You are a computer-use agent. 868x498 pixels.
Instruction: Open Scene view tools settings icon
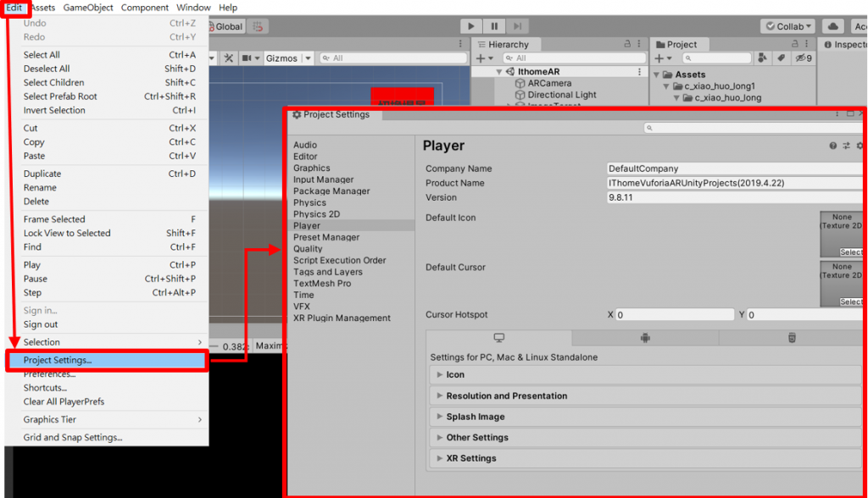(228, 58)
